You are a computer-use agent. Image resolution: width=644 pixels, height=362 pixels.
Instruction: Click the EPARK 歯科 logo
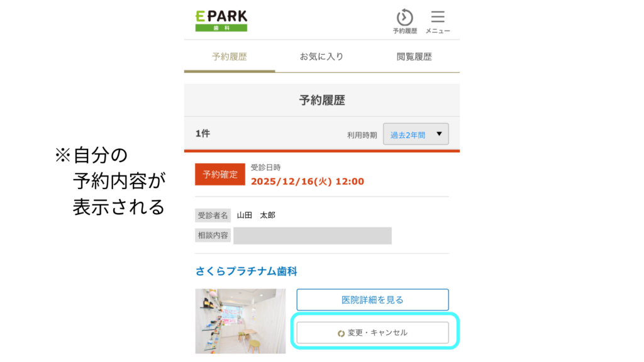[x=221, y=20]
